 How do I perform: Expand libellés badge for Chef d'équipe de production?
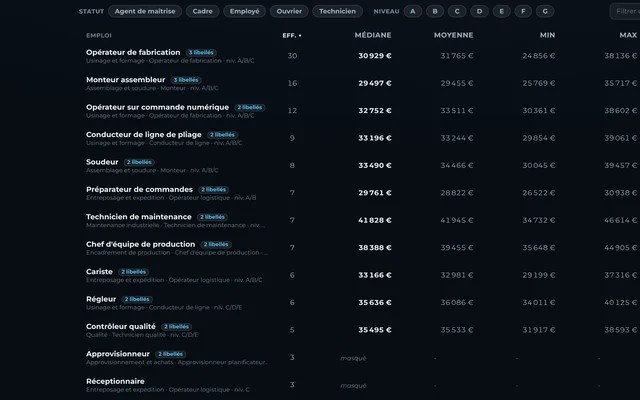click(216, 244)
